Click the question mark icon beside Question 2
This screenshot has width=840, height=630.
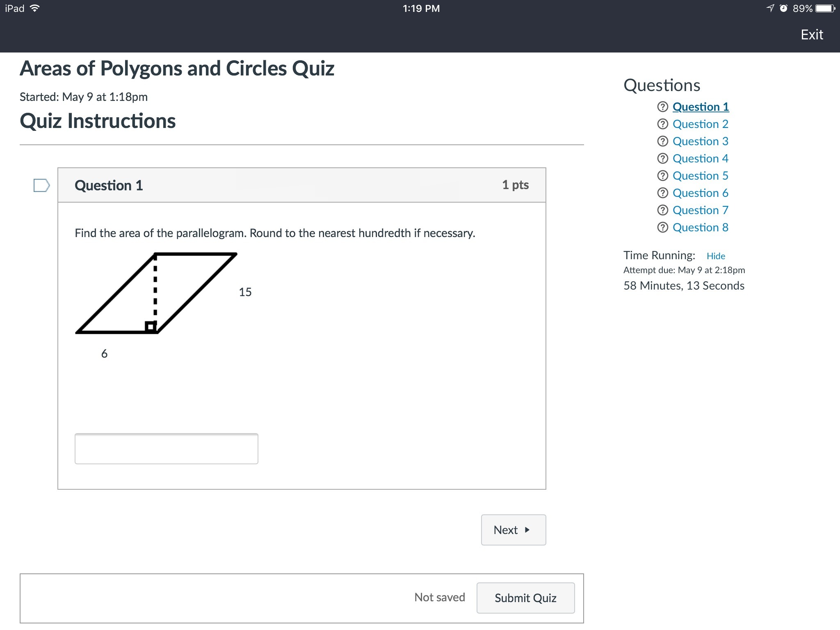[x=662, y=124]
